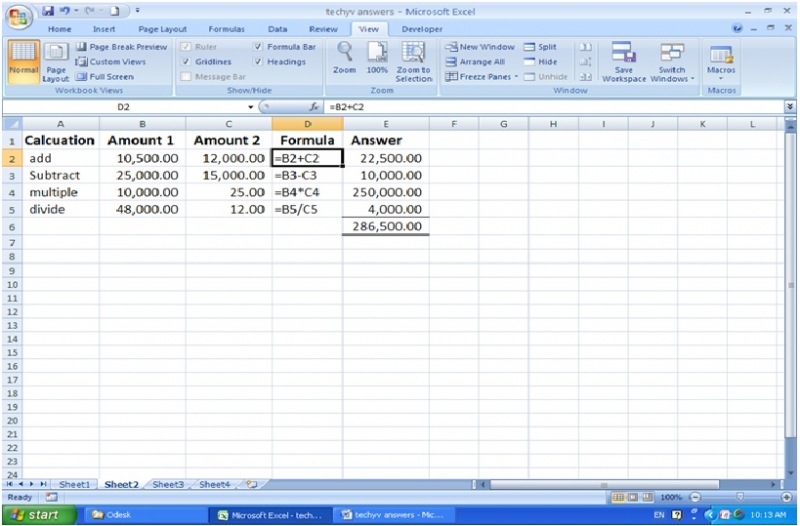Select cell E6 showing 286,500.00
Screen dimensions: 800x526
pos(385,228)
